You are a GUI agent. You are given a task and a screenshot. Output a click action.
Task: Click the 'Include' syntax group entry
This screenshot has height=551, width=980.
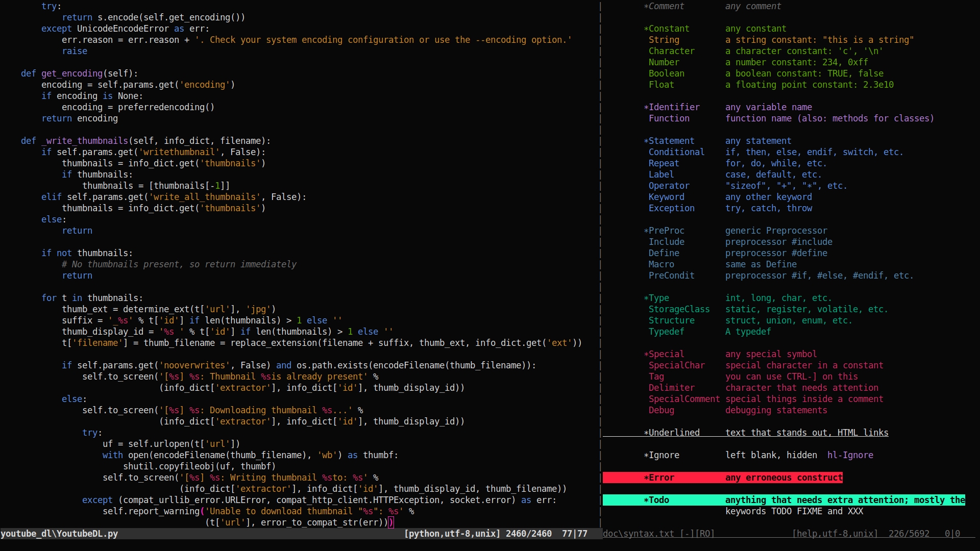[666, 242]
